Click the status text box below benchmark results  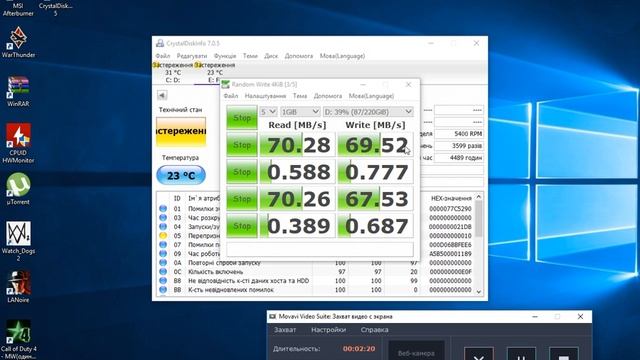(320, 249)
